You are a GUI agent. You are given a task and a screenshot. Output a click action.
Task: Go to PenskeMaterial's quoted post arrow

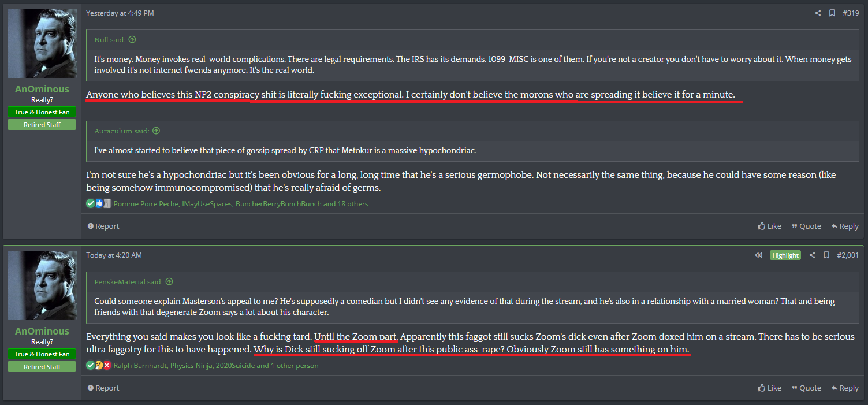click(169, 282)
